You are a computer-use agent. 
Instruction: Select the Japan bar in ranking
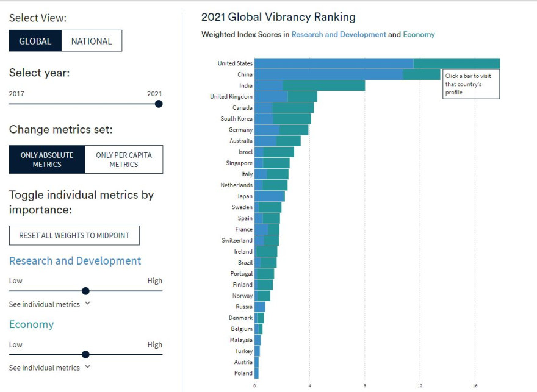[x=270, y=196]
